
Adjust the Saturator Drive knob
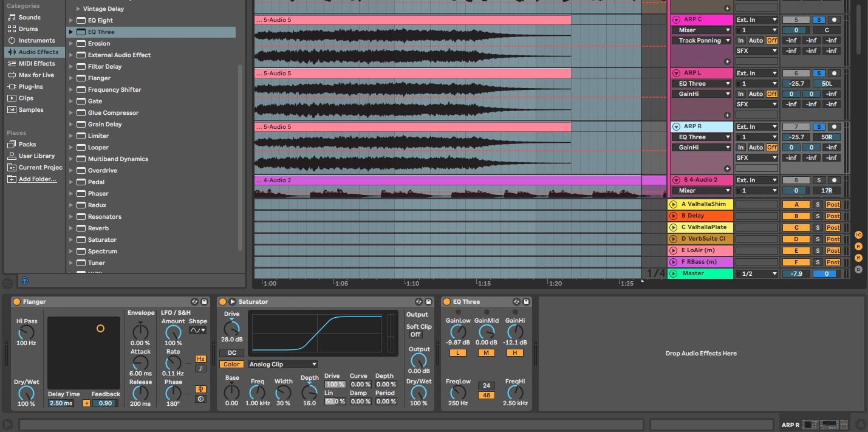coord(231,329)
